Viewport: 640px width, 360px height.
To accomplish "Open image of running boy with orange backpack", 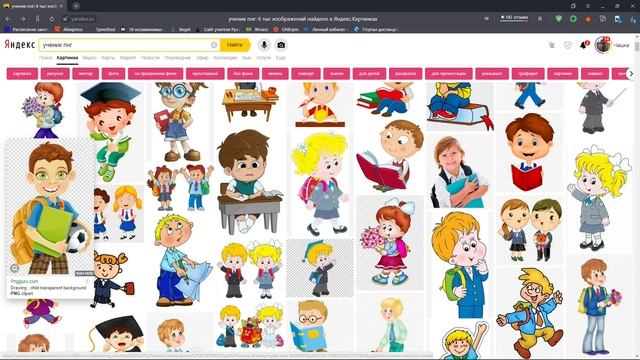I will click(529, 313).
